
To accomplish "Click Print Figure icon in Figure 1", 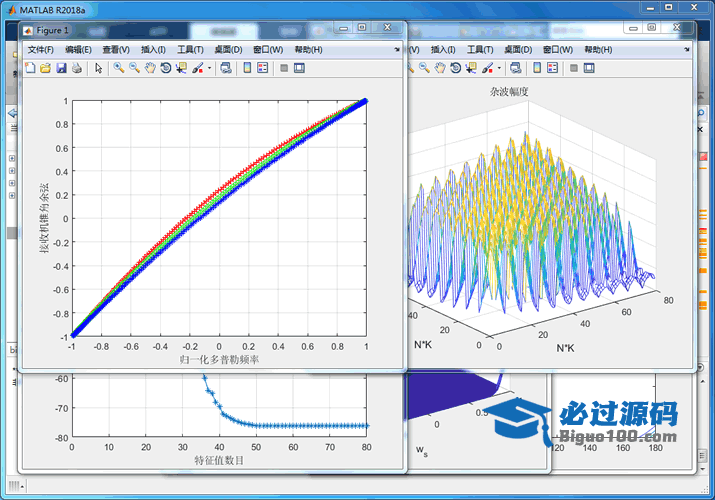I will [x=77, y=68].
